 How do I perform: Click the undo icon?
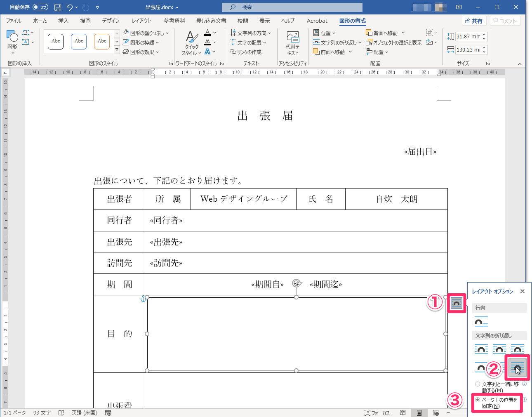[69, 7]
